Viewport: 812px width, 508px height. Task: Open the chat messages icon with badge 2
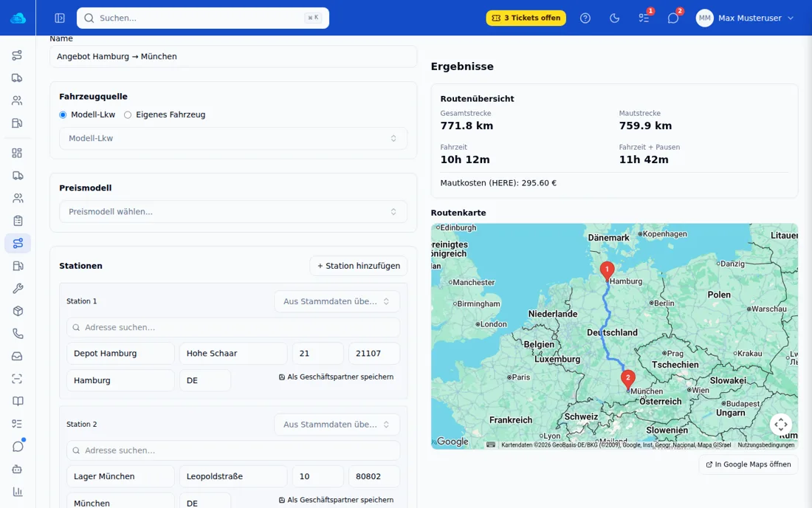pos(672,18)
